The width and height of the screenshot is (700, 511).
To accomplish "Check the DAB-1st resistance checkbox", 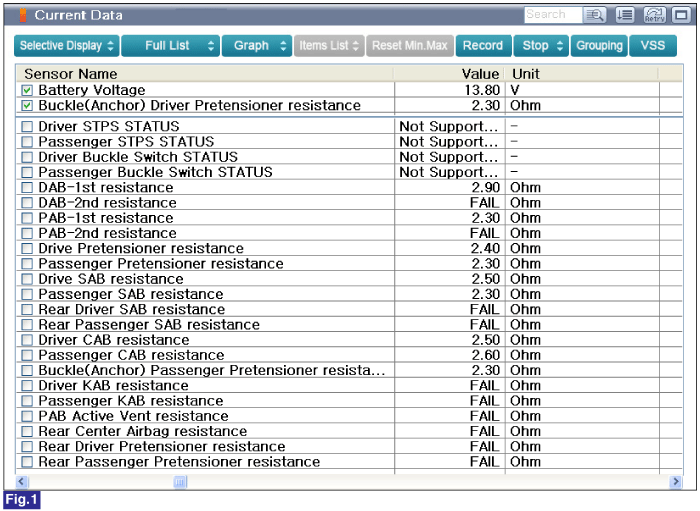I will click(27, 187).
